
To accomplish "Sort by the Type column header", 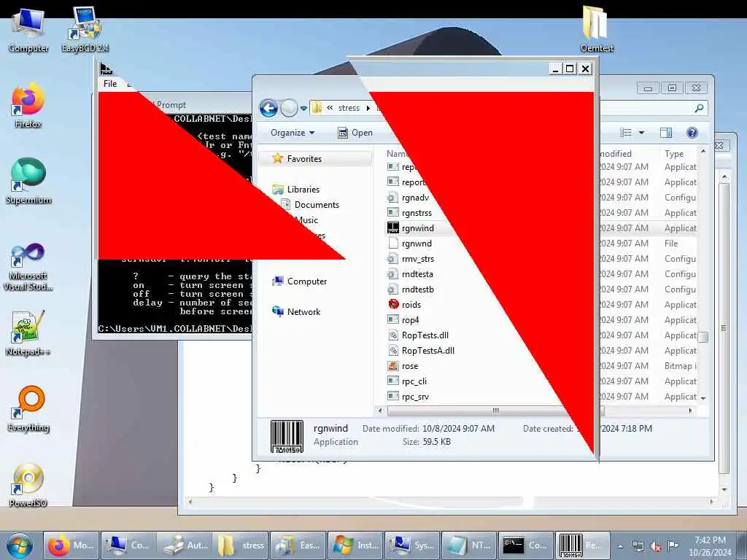I will point(674,154).
